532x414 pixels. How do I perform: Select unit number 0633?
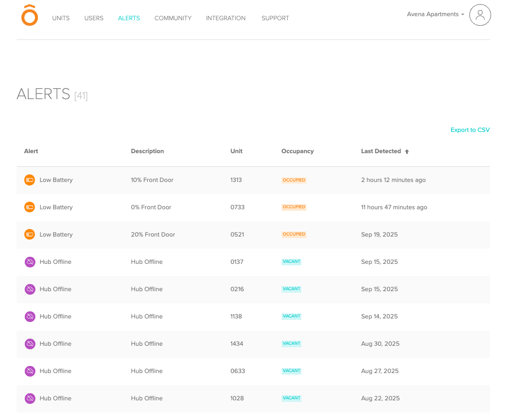(238, 371)
